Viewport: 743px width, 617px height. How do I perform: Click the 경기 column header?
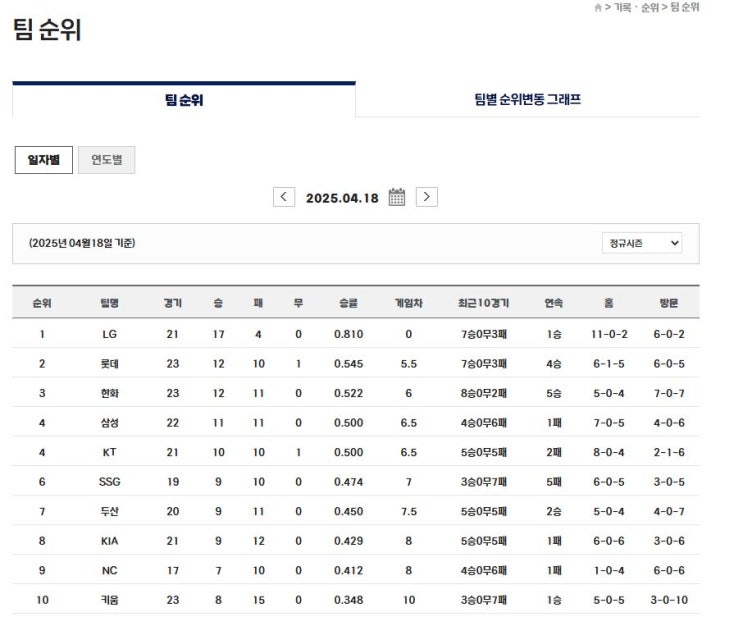click(172, 303)
